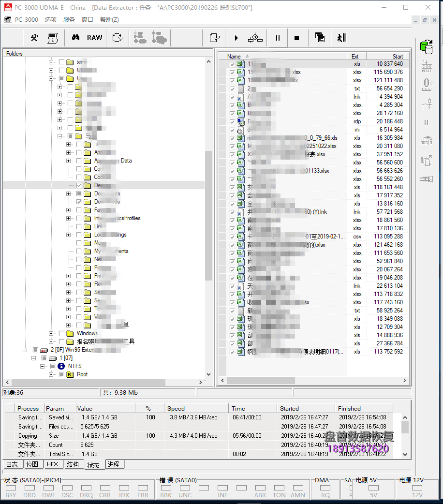Open the 选项 menu
Viewport: 443px width, 504px height.
pyautogui.click(x=50, y=20)
